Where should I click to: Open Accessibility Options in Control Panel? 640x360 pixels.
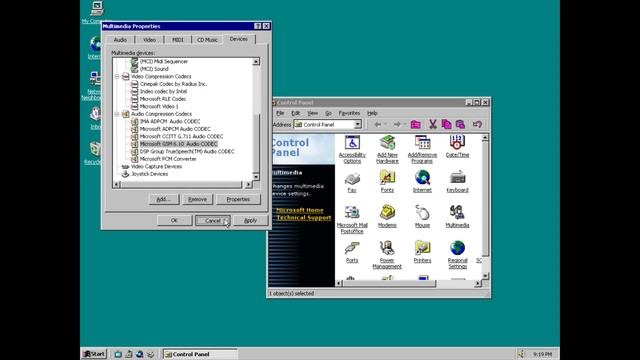click(x=352, y=149)
